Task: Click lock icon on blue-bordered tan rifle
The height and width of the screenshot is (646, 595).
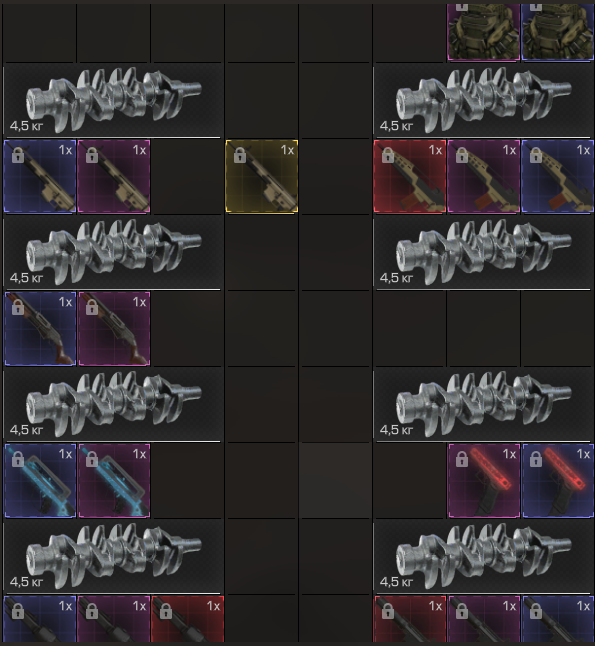Action: tap(18, 156)
